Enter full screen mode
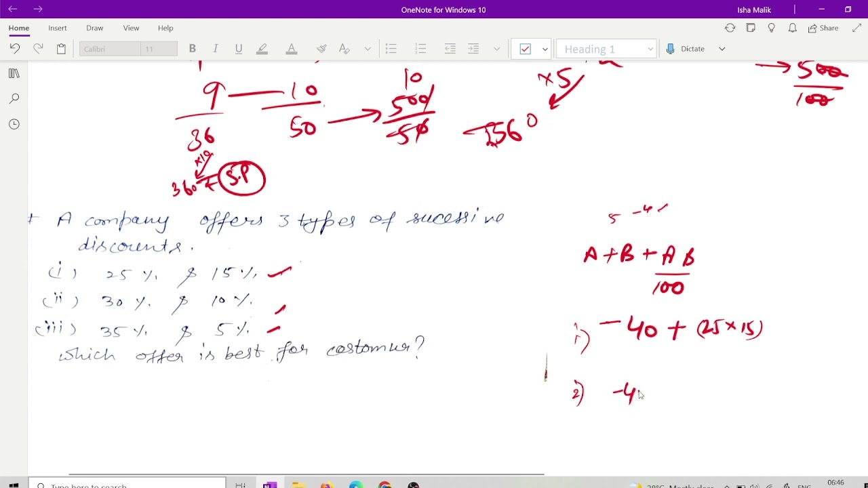The image size is (868, 488). pos(856,28)
